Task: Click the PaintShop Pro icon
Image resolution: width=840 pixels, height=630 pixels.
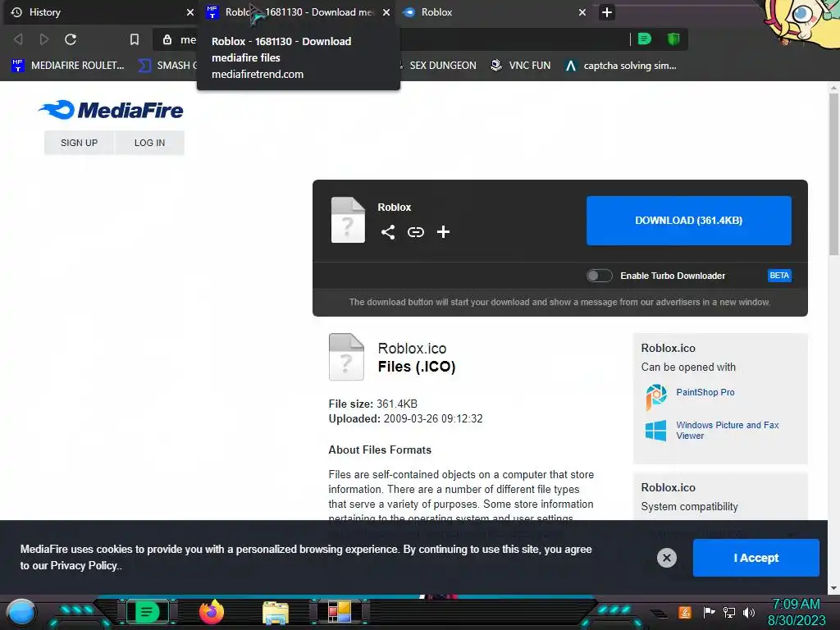Action: coord(655,397)
